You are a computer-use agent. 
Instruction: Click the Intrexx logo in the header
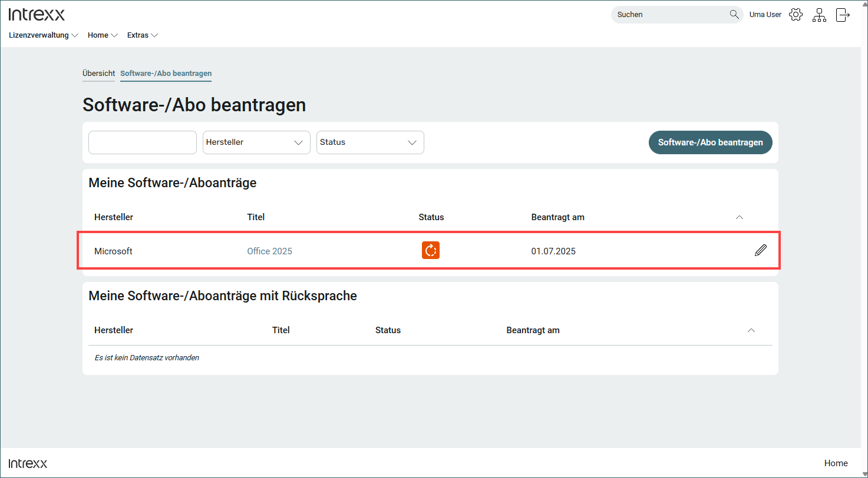[37, 15]
